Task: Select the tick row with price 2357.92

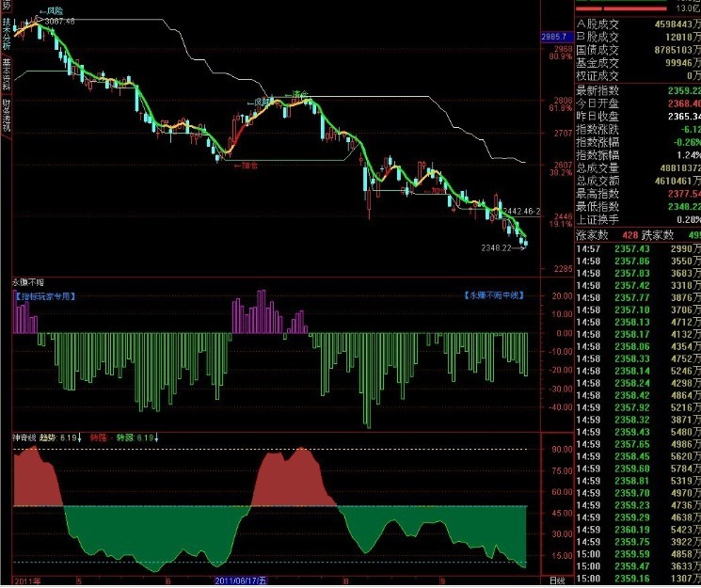Action: [x=638, y=407]
